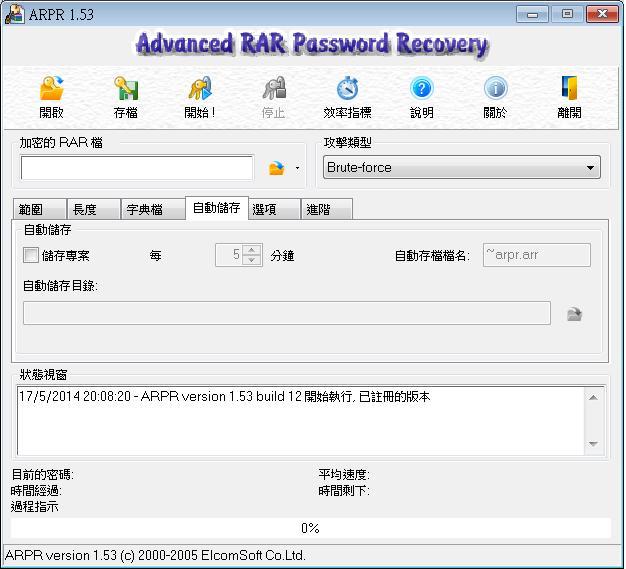Viewport: 626px width, 569px height.
Task: Open the 攻擊類型 Brute-force dropdown
Action: (x=462, y=167)
